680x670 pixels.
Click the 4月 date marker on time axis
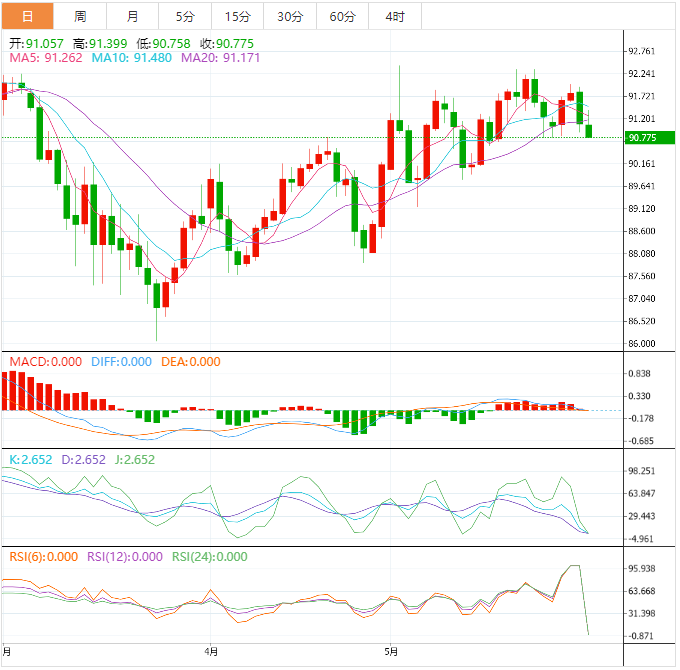[210, 652]
